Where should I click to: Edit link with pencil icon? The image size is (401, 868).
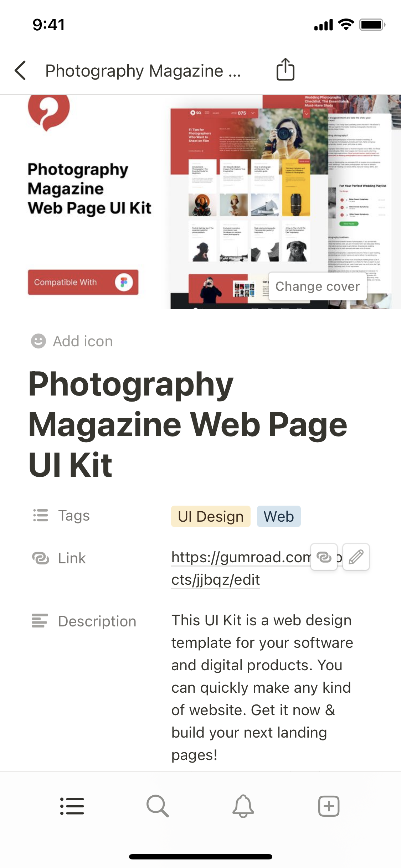coord(356,557)
